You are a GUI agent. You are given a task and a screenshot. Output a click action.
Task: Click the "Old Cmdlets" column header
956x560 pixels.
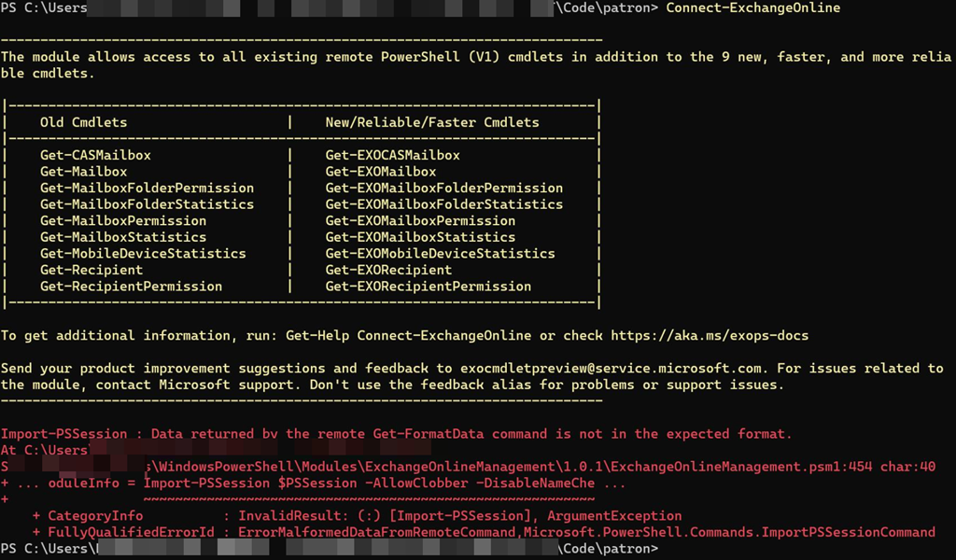83,122
